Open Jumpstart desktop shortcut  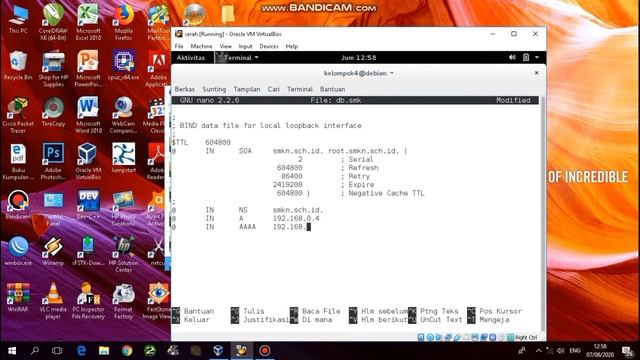123,158
